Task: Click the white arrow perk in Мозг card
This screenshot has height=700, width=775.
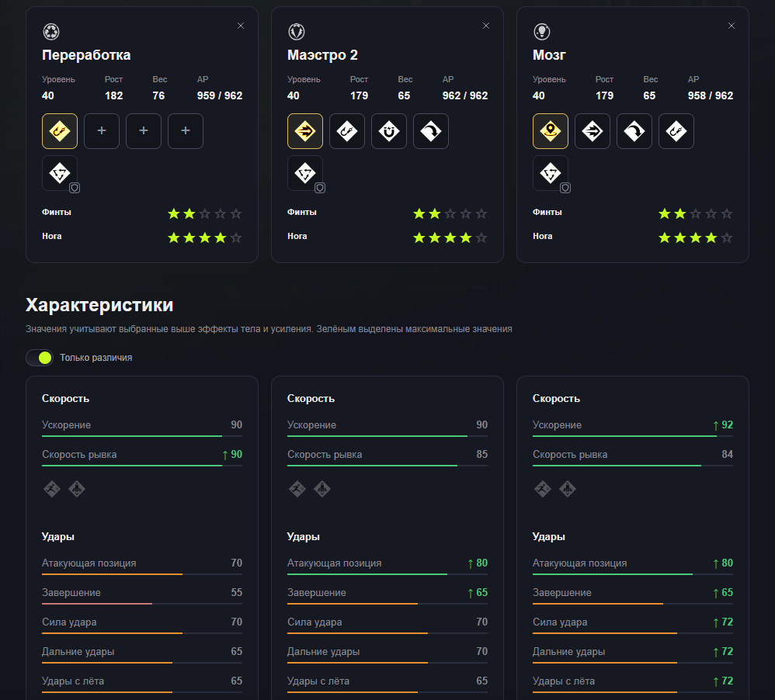Action: pos(593,131)
